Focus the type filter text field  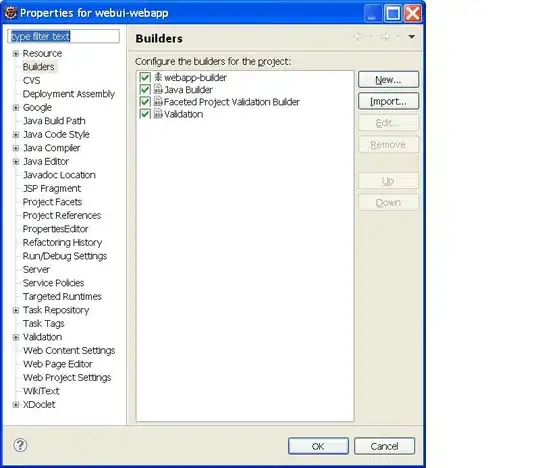[64, 36]
